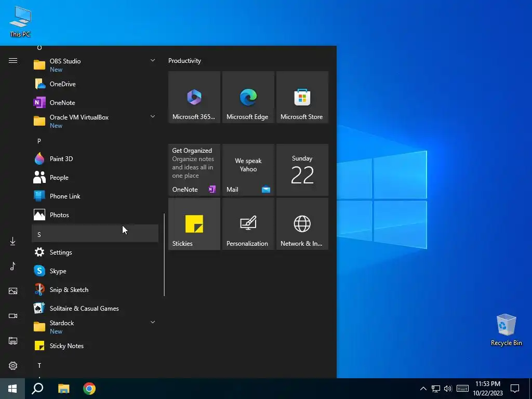Open Music folder from the Start sidebar
Screen dimensions: 532x399
[x=12, y=266]
